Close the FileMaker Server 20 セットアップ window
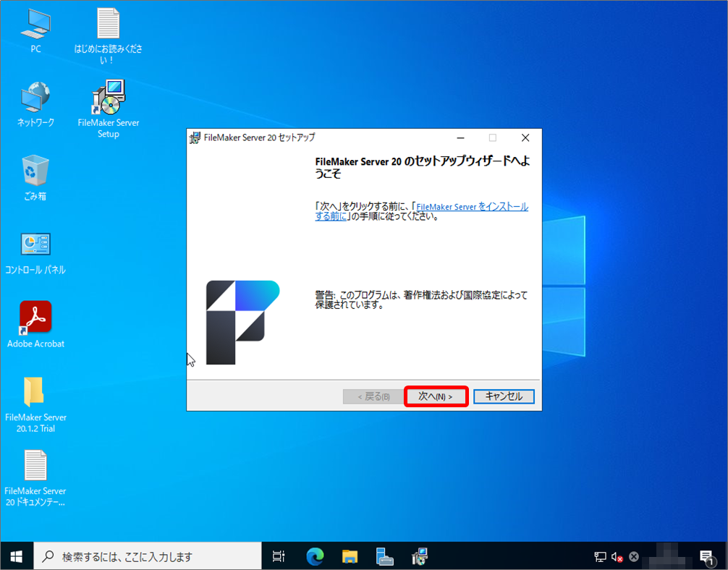728x570 pixels. [525, 138]
